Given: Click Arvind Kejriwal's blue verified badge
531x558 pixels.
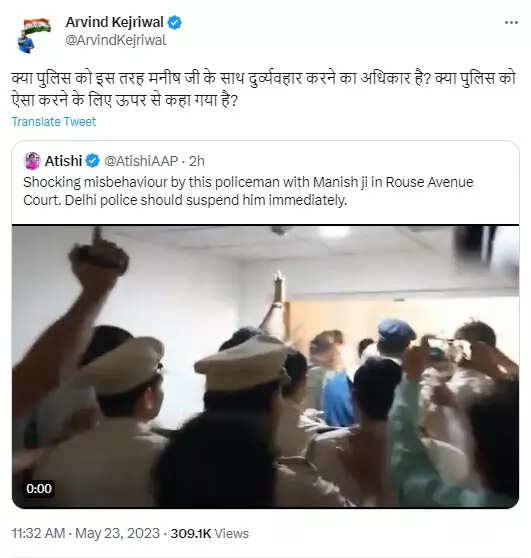Looking at the screenshot, I should tap(175, 22).
